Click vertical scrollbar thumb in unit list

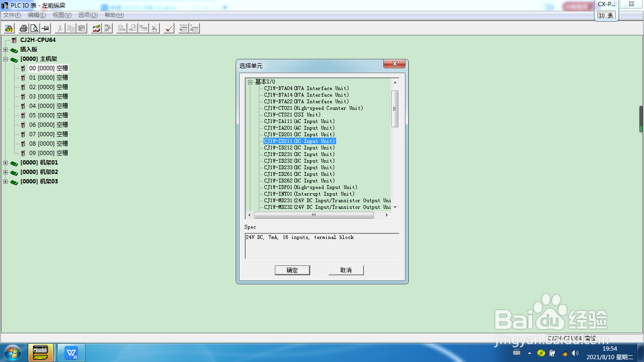(395, 108)
